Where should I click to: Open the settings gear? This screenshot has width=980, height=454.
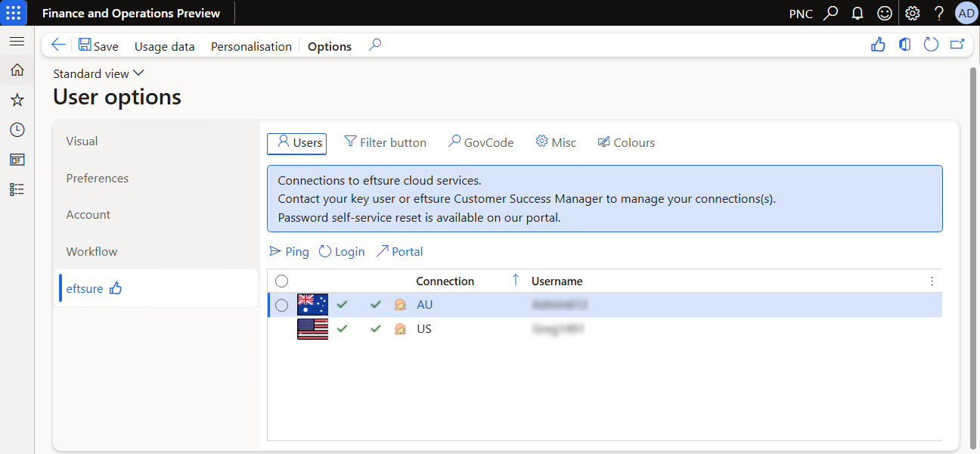pos(913,13)
